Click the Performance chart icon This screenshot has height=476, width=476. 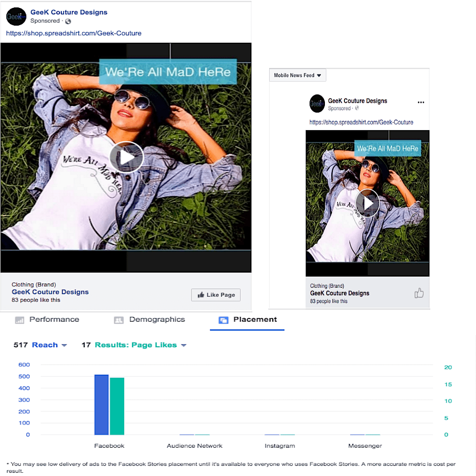pos(20,320)
